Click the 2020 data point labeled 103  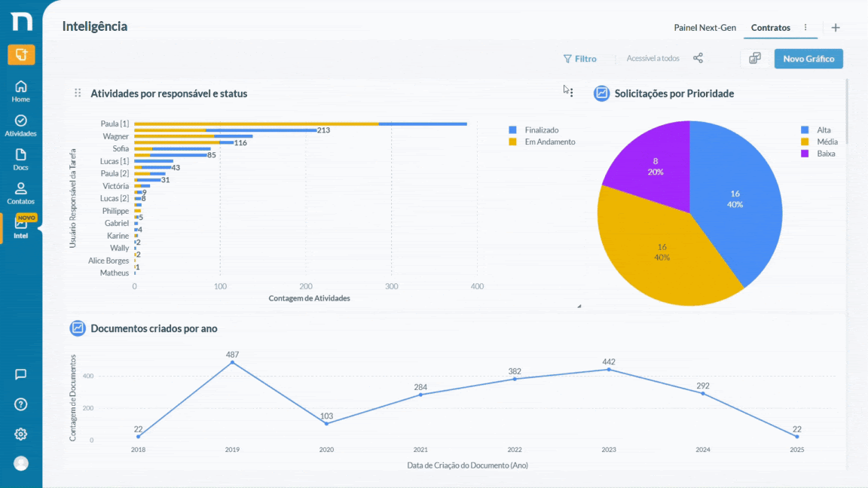[x=326, y=424]
